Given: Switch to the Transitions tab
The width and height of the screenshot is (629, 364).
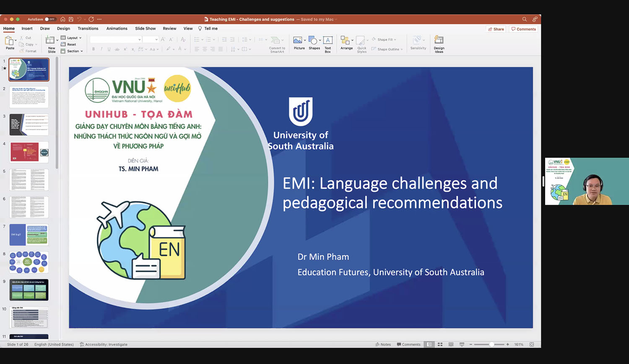Looking at the screenshot, I should click(x=88, y=29).
